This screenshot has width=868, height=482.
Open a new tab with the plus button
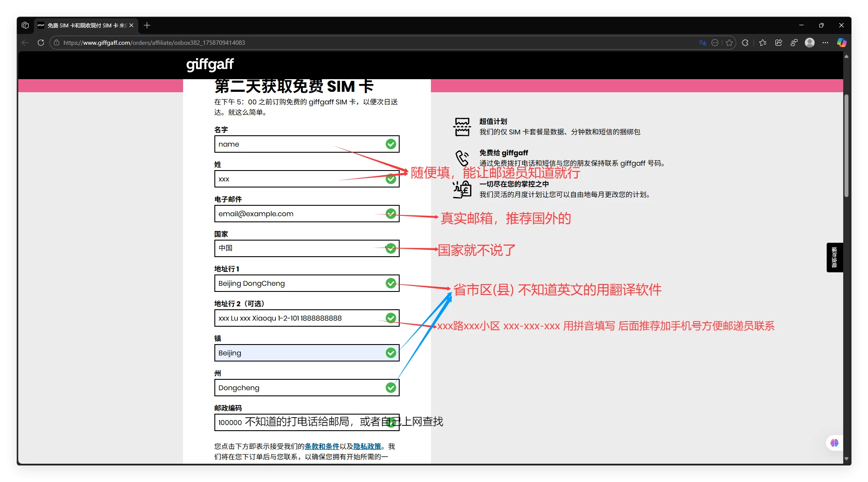point(147,26)
